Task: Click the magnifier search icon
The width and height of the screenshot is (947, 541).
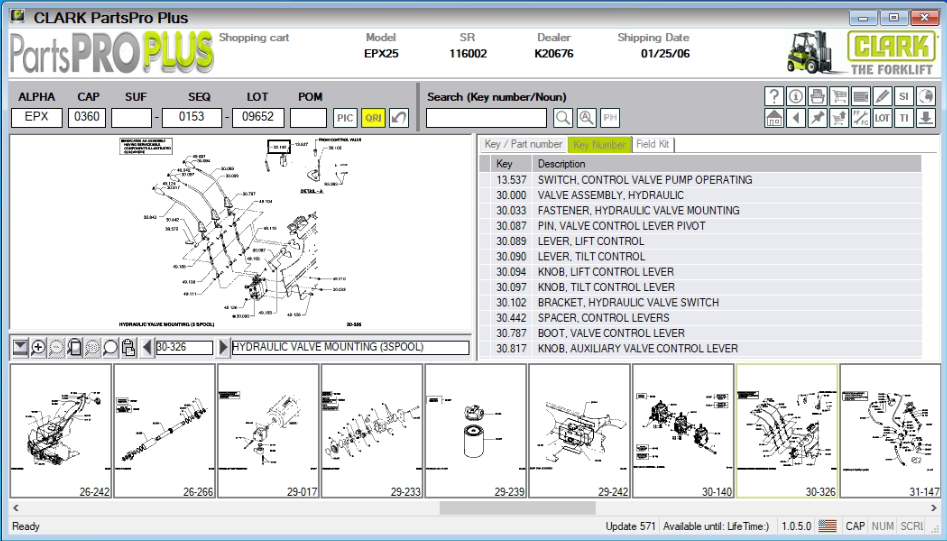Action: tap(563, 118)
